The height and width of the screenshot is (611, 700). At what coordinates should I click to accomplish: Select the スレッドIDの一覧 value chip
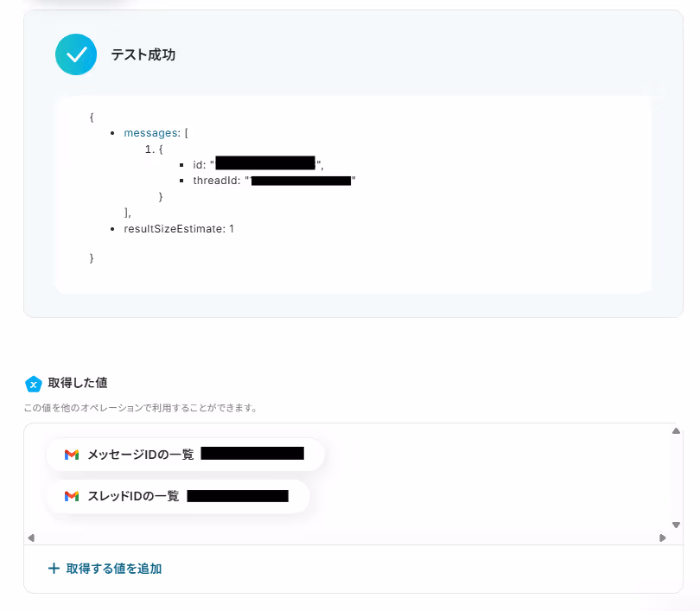tap(177, 496)
